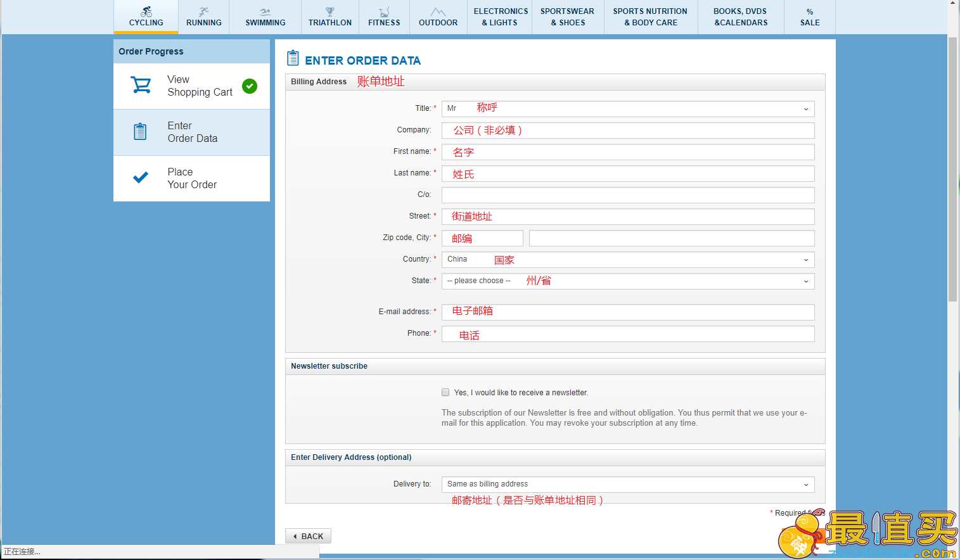Click the First name input field
Screen dimensions: 960x560
click(x=628, y=152)
